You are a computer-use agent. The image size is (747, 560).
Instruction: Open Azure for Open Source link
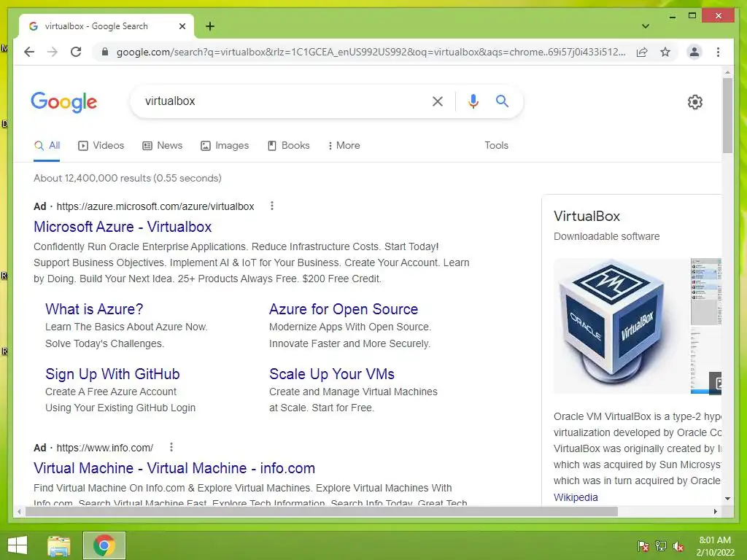344,309
